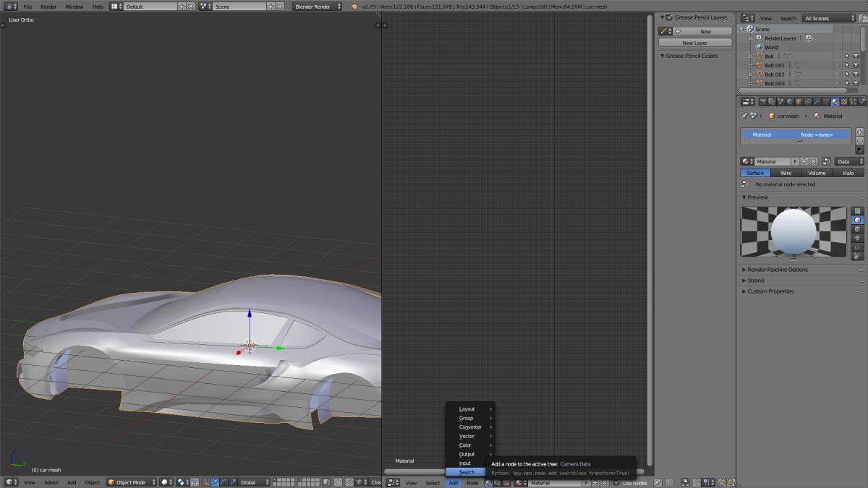Click Search in the Add node menu

pos(468,472)
